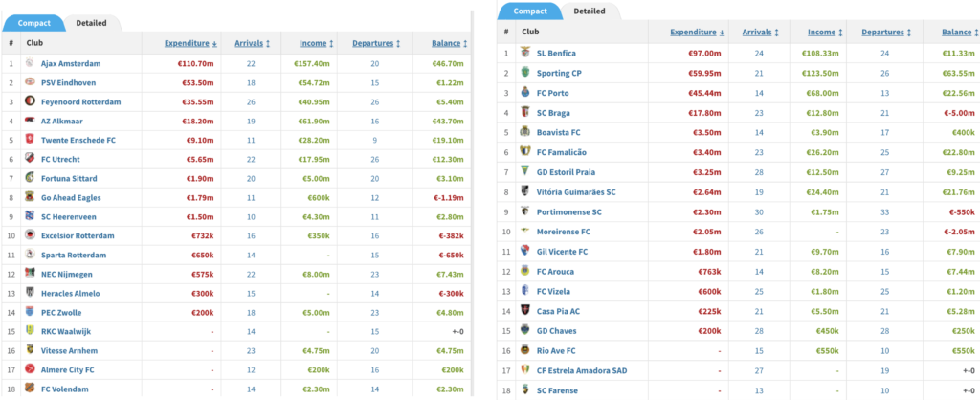The width and height of the screenshot is (980, 400).
Task: Click AZ Alkmaar balance €43.70m
Action: coord(448,121)
